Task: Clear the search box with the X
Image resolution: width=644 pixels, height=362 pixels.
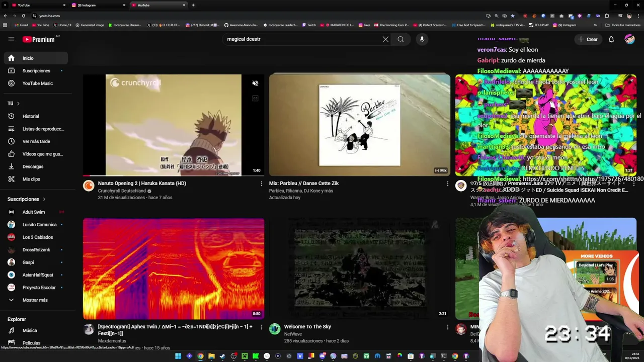Action: pos(385,39)
